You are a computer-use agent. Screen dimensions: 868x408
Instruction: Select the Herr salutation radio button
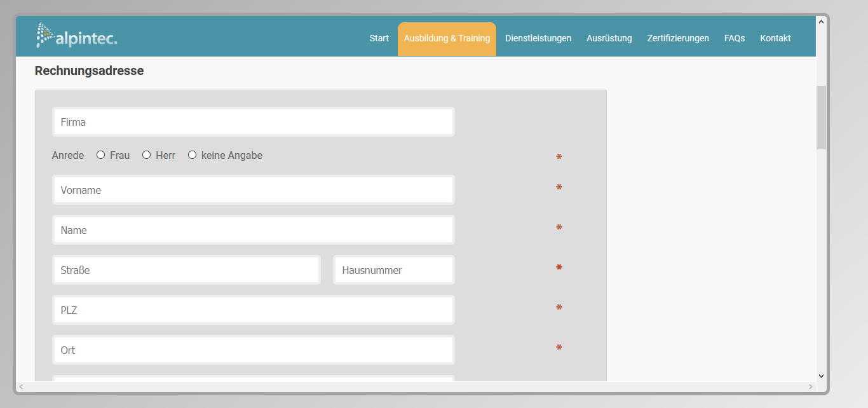(146, 155)
